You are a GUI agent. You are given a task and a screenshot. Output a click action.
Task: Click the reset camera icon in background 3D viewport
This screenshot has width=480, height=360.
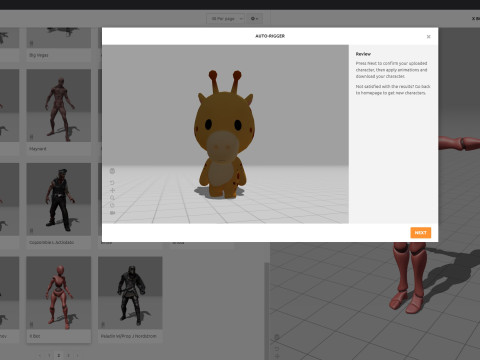277,349
